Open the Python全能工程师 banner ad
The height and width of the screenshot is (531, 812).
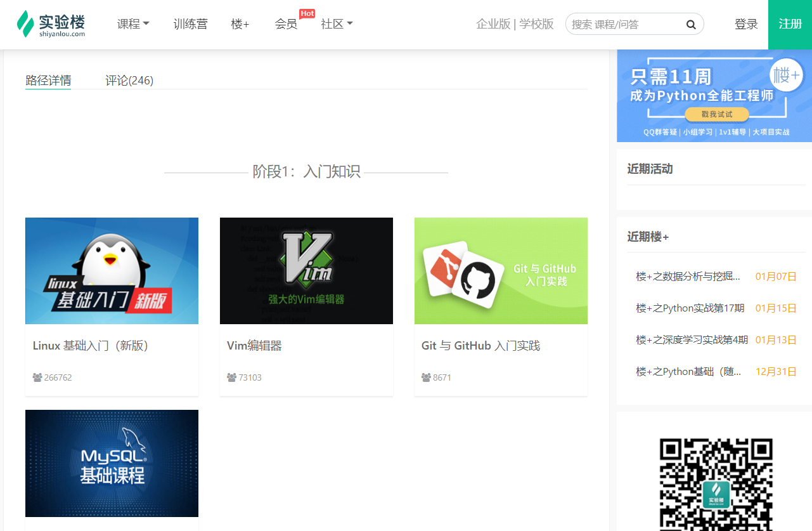point(714,96)
